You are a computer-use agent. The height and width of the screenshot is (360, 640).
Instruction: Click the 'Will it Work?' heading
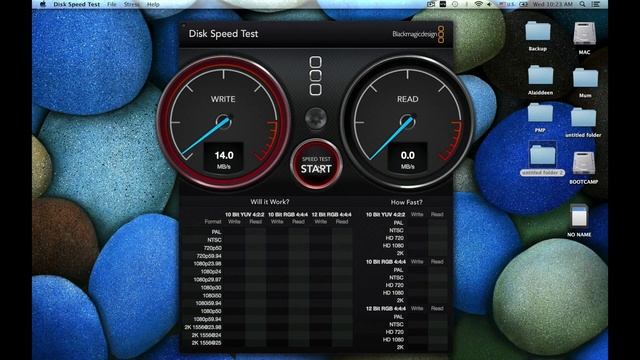click(x=270, y=202)
